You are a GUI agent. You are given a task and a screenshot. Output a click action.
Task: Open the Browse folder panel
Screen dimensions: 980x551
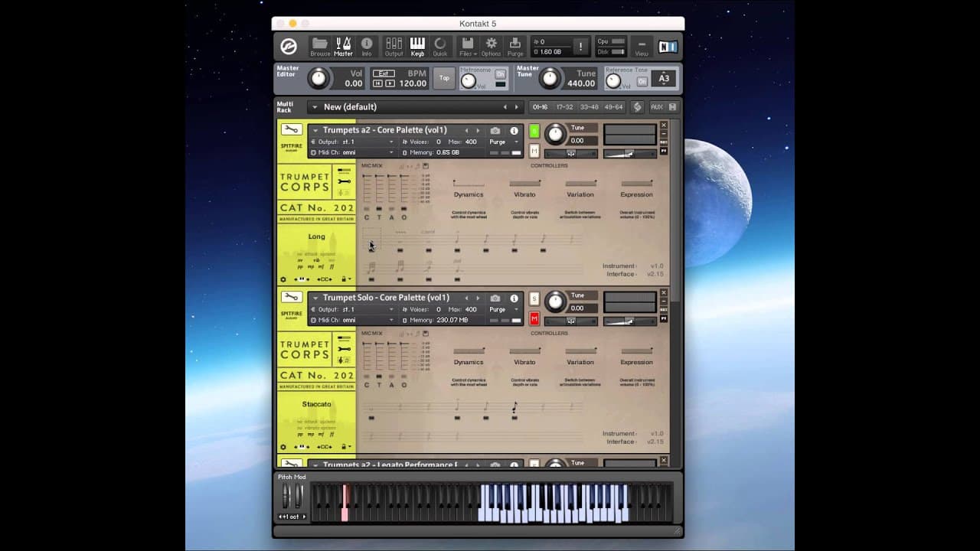pos(320,47)
